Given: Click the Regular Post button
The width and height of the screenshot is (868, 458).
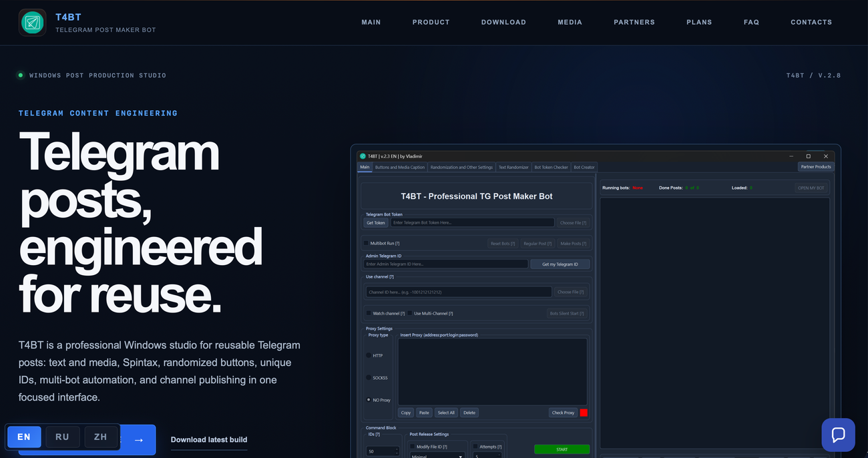Looking at the screenshot, I should (537, 244).
